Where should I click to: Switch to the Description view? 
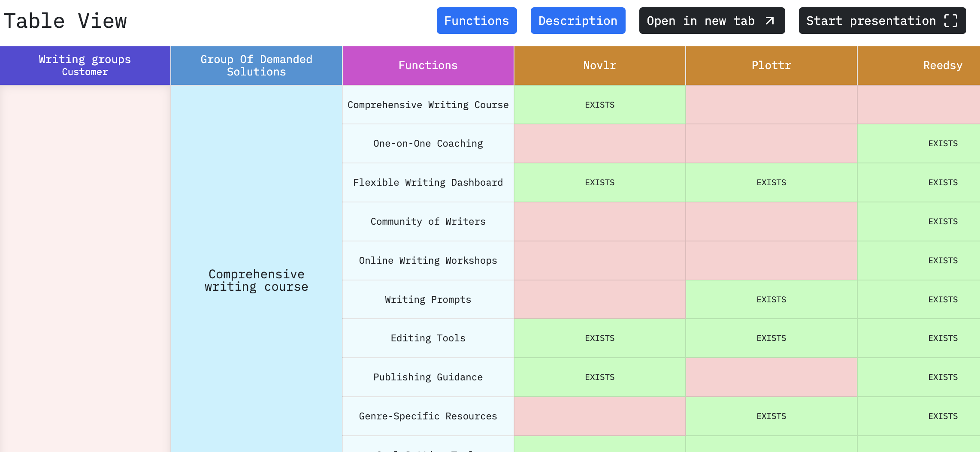click(x=578, y=20)
